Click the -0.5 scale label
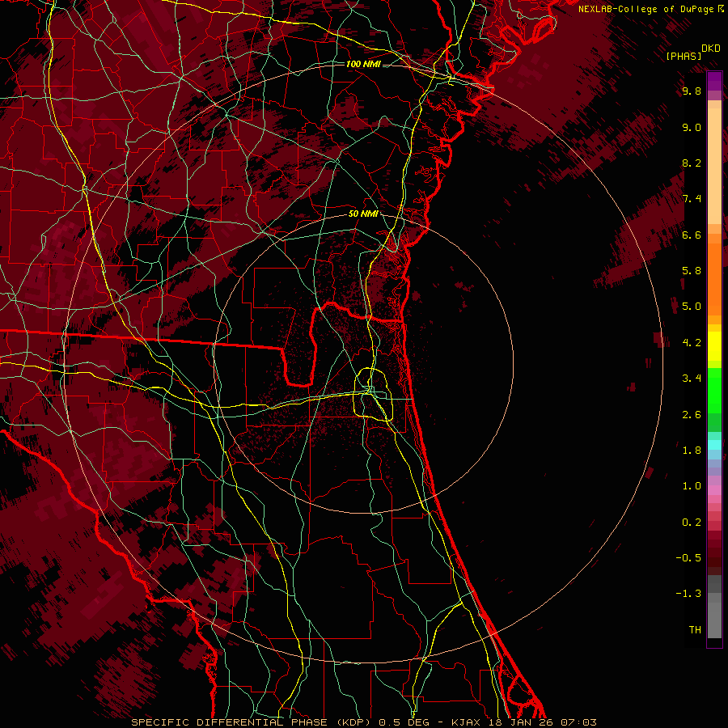Viewport: 728px width, 728px height. point(688,558)
